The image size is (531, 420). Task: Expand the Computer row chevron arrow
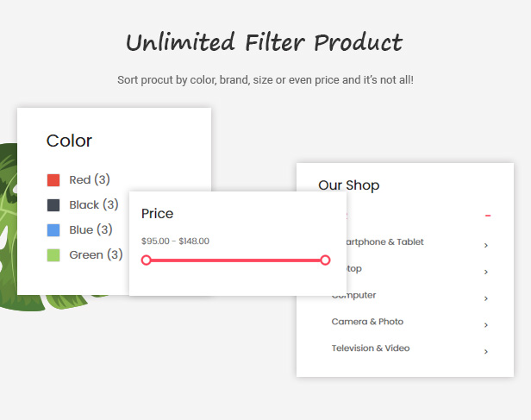pos(486,298)
